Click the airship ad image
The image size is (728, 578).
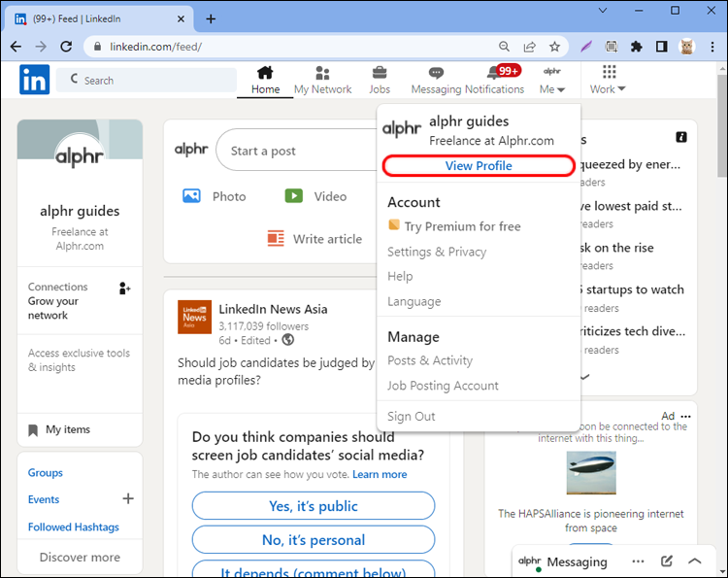[x=591, y=472]
